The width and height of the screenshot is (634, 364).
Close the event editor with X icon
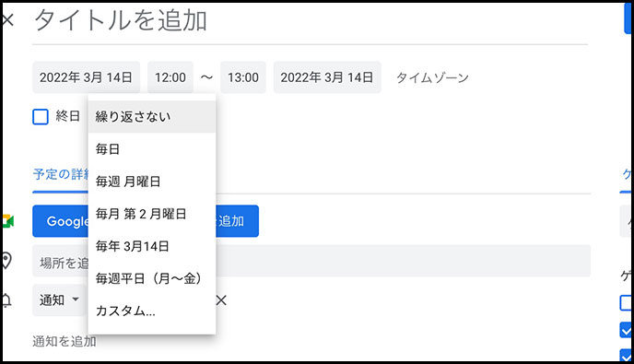point(7,19)
